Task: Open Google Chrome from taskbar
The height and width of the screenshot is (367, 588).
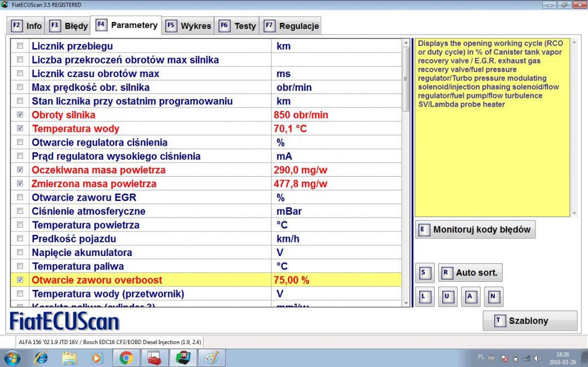Action: [x=126, y=358]
